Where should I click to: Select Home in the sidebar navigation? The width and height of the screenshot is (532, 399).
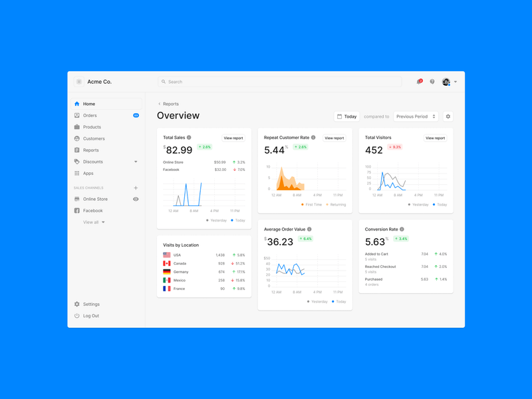tap(87, 104)
